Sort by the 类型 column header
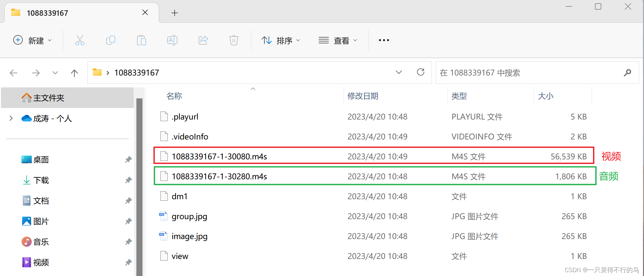The image size is (644, 276). click(459, 96)
